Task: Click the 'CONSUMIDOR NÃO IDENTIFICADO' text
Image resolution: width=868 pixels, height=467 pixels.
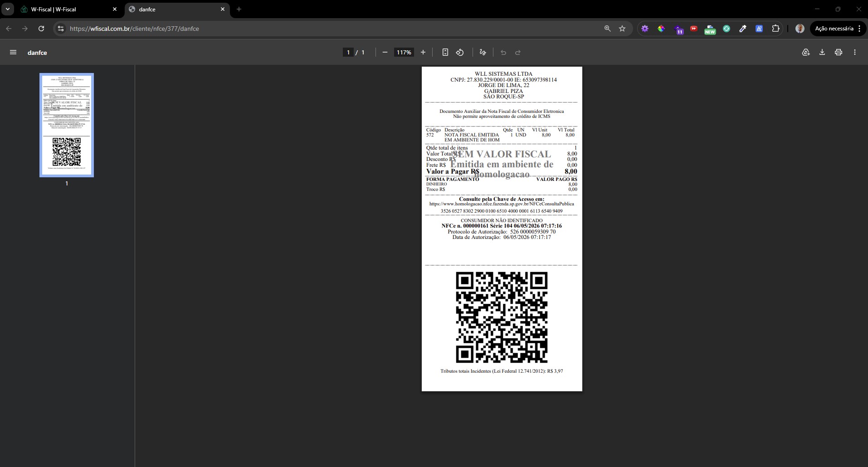Action: [502, 220]
